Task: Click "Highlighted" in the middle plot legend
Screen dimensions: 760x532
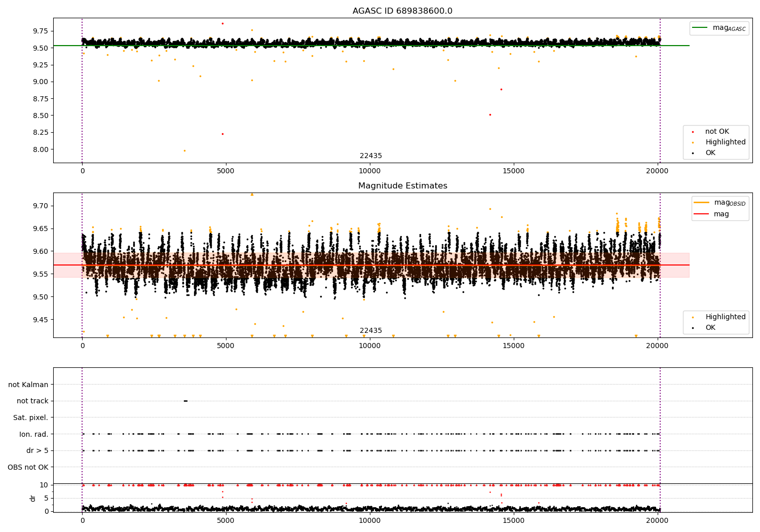Action: [x=726, y=317]
